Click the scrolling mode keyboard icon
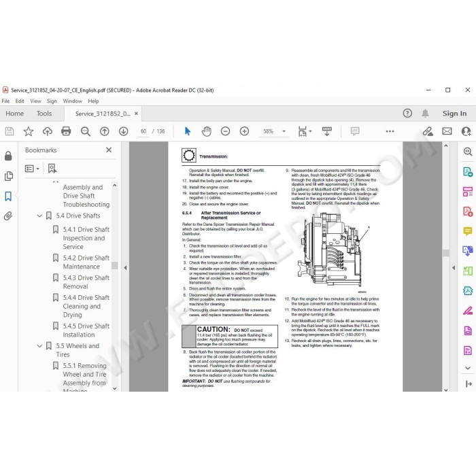 pos(327,131)
